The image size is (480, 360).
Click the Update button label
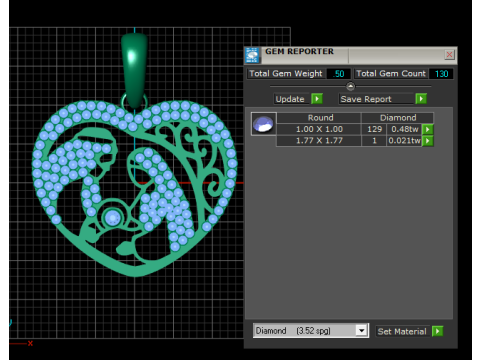[290, 99]
